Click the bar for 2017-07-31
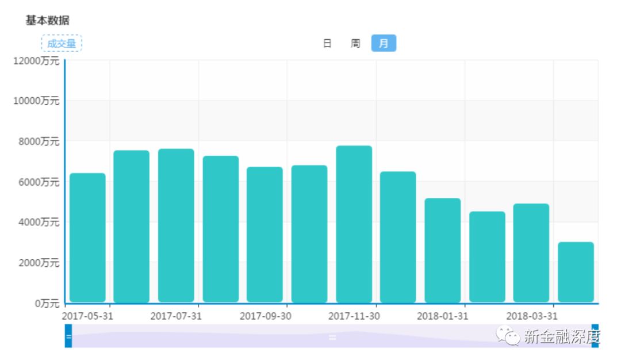This screenshot has height=364, width=621. 176,225
